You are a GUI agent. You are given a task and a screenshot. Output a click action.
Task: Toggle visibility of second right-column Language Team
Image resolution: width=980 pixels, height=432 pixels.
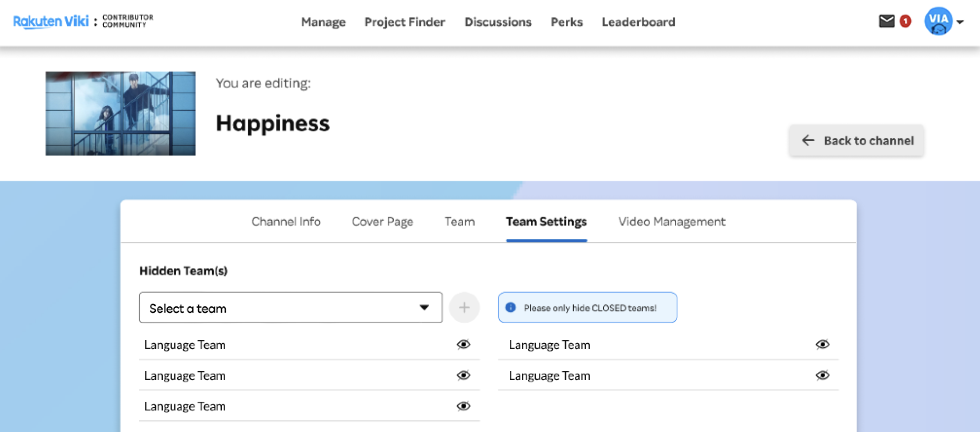(823, 375)
